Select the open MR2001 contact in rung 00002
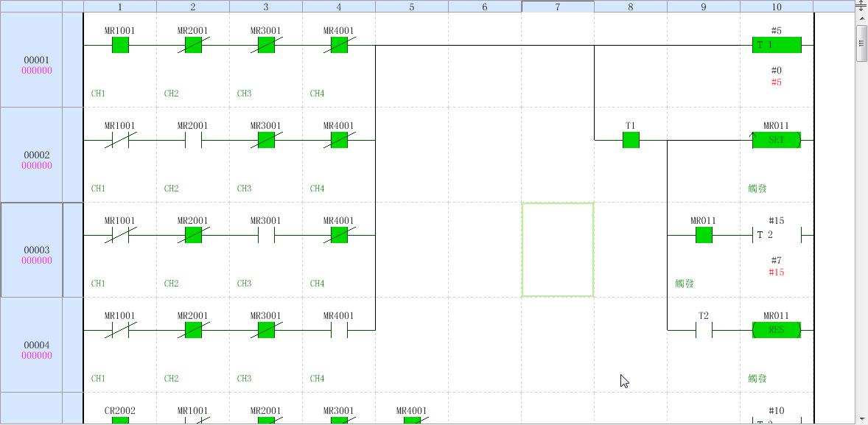This screenshot has height=425, width=868. point(193,140)
